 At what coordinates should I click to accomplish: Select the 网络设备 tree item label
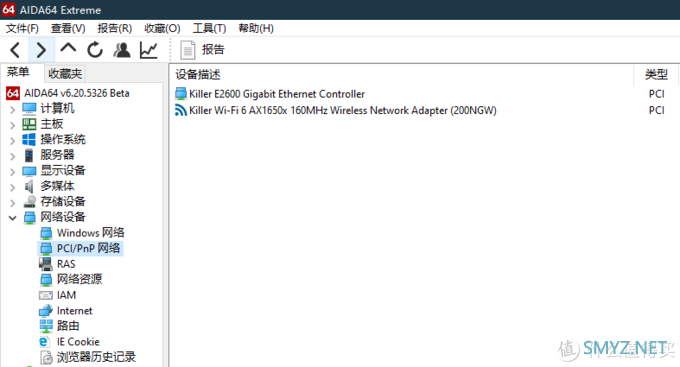tap(63, 217)
